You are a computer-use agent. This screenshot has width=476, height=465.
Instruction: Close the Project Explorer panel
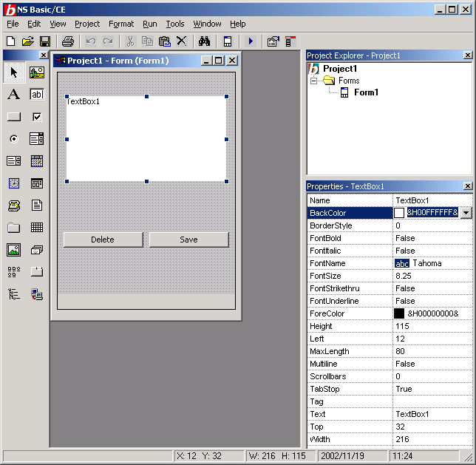click(x=468, y=55)
